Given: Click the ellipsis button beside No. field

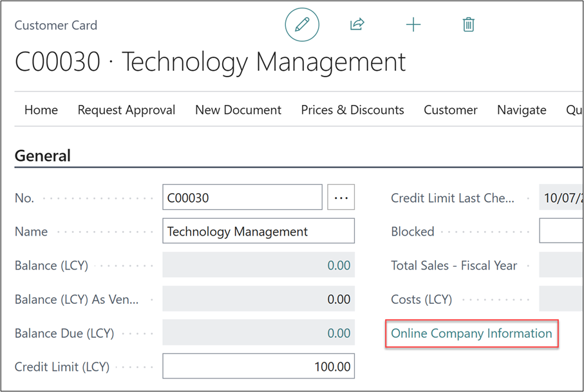Looking at the screenshot, I should (x=341, y=198).
